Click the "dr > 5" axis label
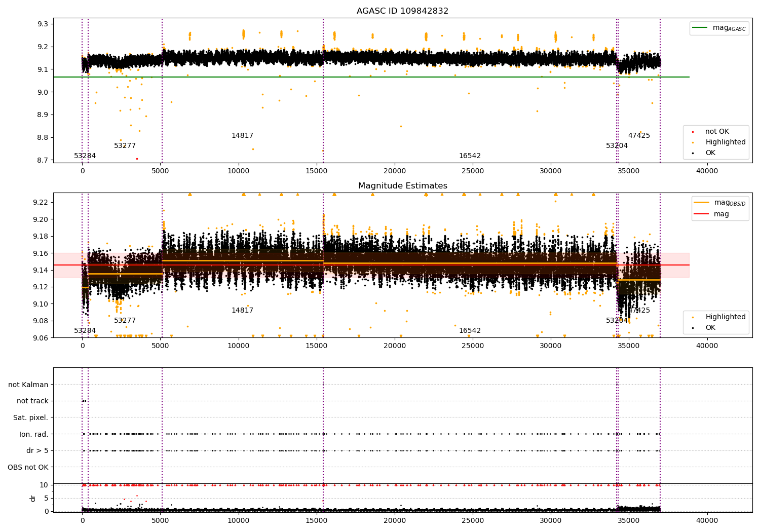Image resolution: width=760 pixels, height=532 pixels. tap(37, 450)
